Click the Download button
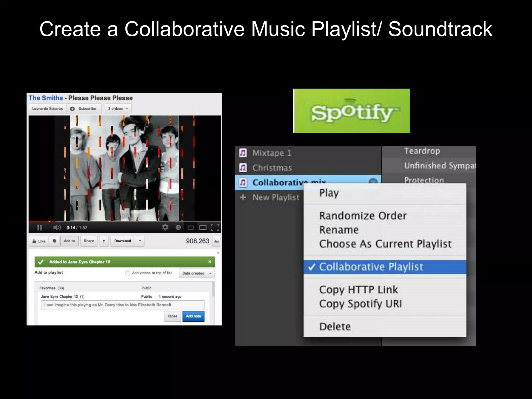Viewport: 532px width, 399px height. [123, 241]
